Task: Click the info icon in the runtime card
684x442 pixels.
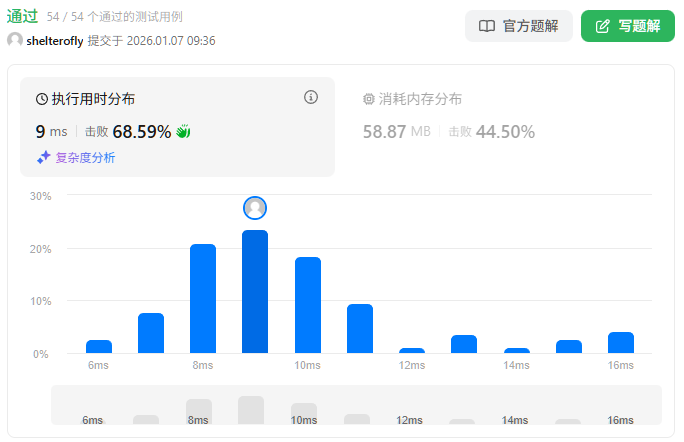Action: (x=311, y=97)
